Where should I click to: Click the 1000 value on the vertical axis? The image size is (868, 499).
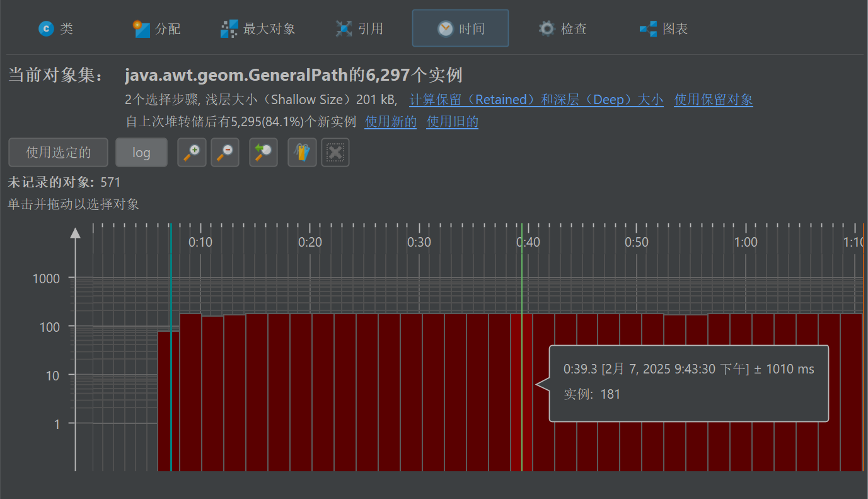46,278
